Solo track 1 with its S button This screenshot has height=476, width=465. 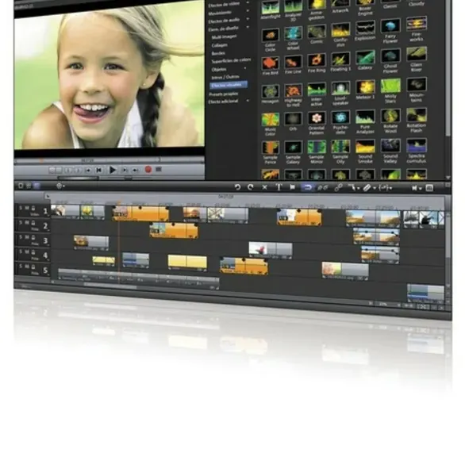click(21, 208)
